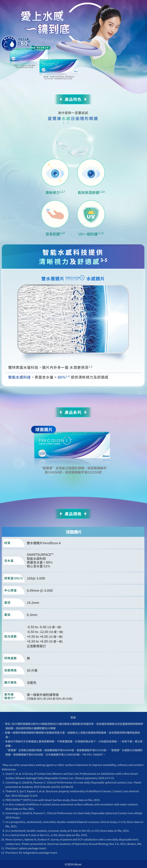Click the 球面鏡片 specification table header
Screen dimensions: 147x868
click(73, 532)
